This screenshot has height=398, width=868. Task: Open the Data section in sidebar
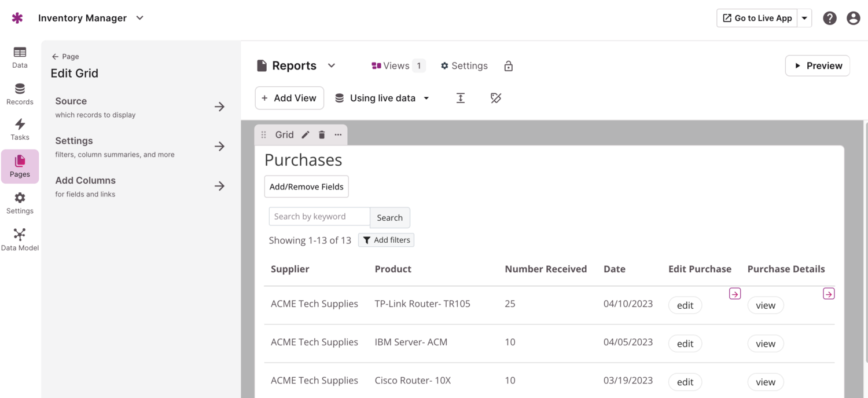(x=20, y=57)
